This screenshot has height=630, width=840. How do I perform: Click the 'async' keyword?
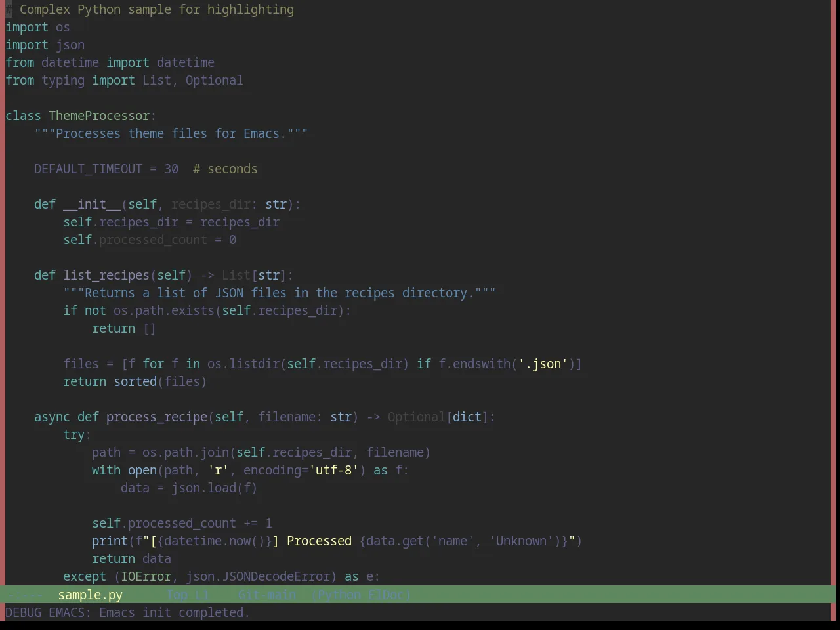tap(52, 417)
